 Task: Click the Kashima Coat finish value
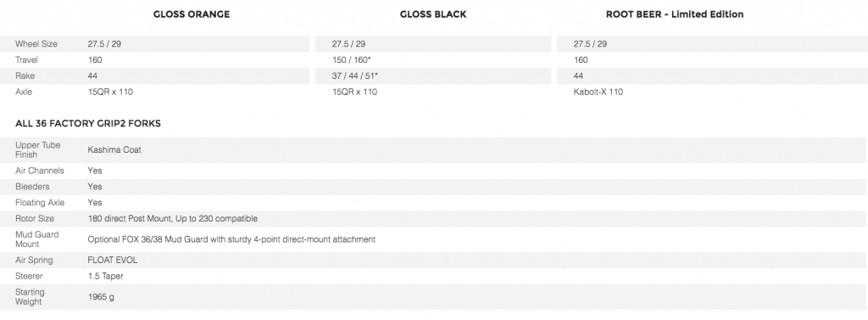pyautogui.click(x=114, y=149)
